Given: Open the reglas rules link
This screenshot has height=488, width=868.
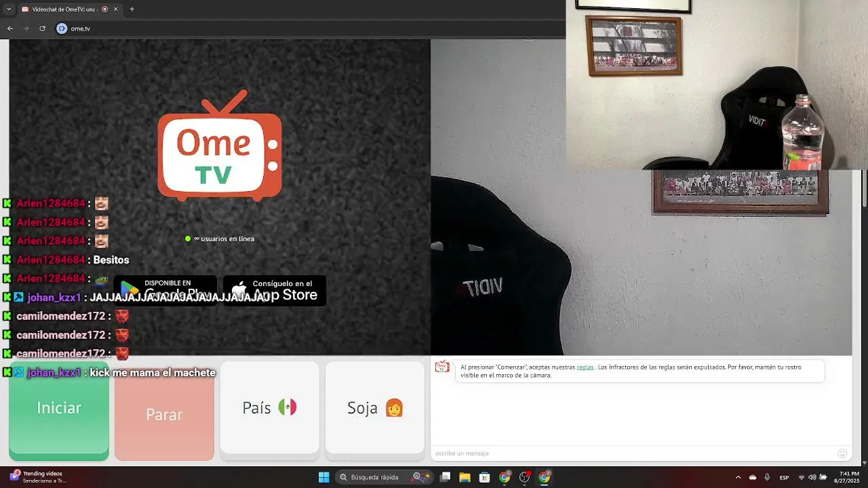Looking at the screenshot, I should click(x=585, y=367).
